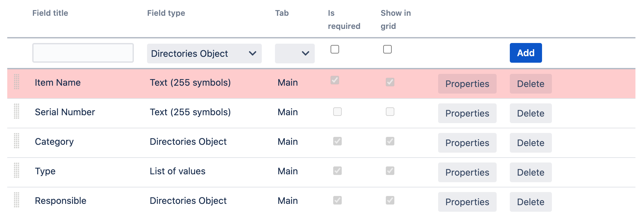
Task: Click the Responsible row drag handle
Action: pos(16,200)
